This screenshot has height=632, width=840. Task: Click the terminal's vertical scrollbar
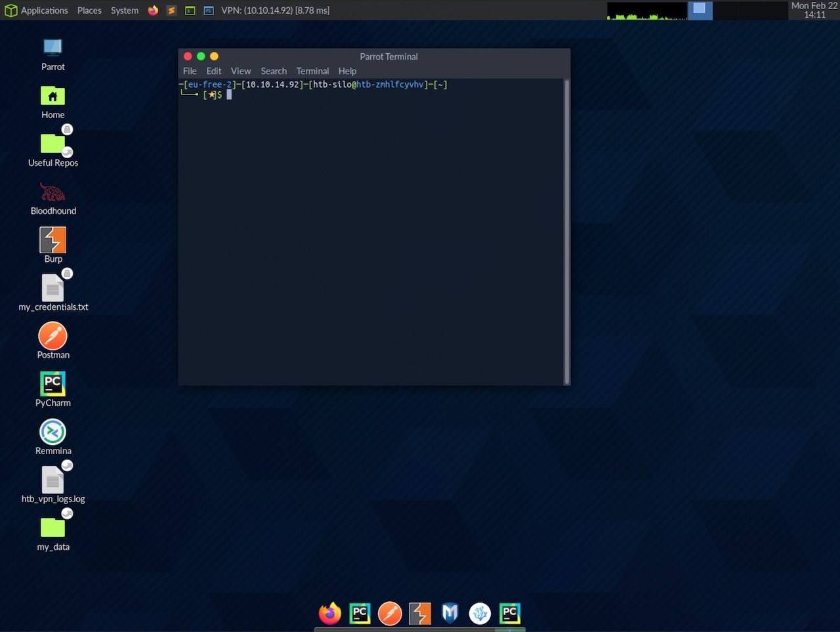pyautogui.click(x=566, y=230)
